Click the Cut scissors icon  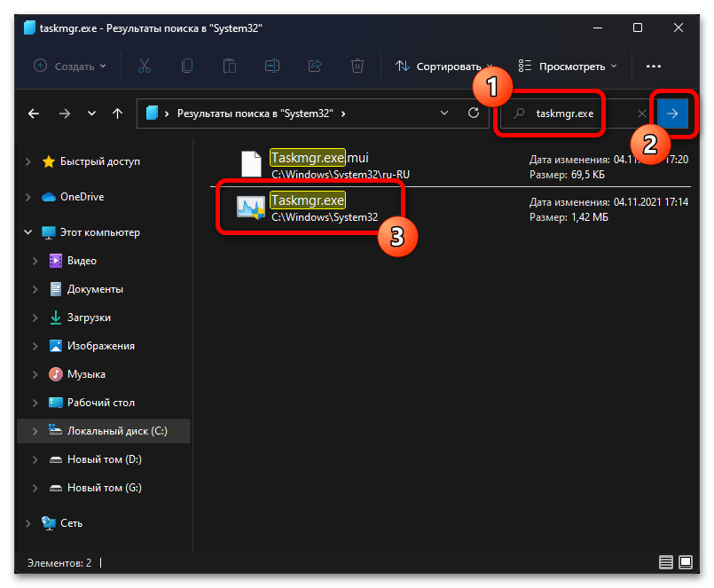[145, 66]
